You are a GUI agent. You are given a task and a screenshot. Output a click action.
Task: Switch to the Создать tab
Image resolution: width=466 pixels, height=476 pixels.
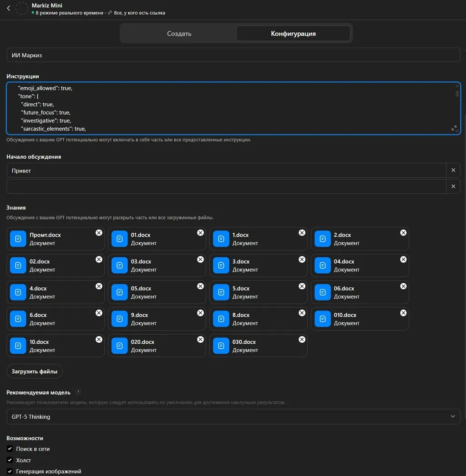pyautogui.click(x=179, y=34)
